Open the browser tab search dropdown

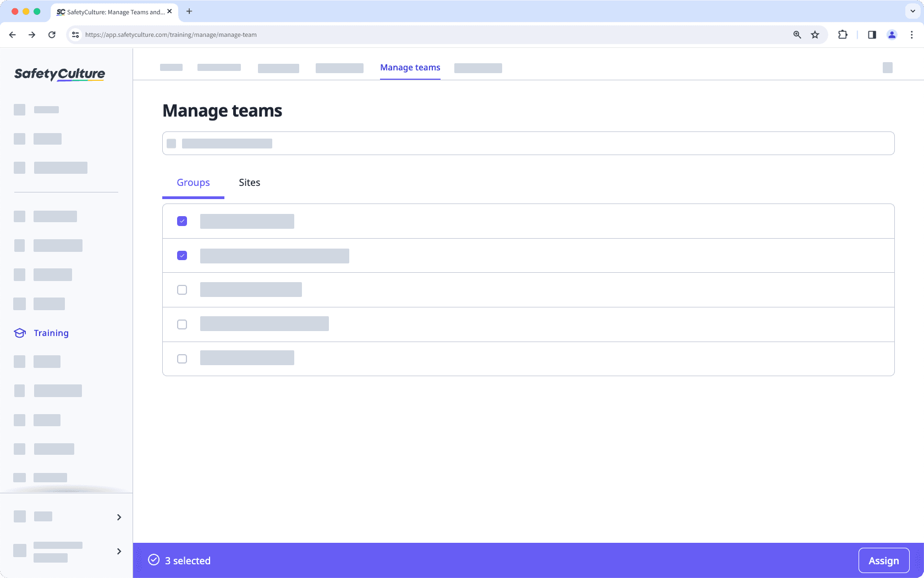911,11
